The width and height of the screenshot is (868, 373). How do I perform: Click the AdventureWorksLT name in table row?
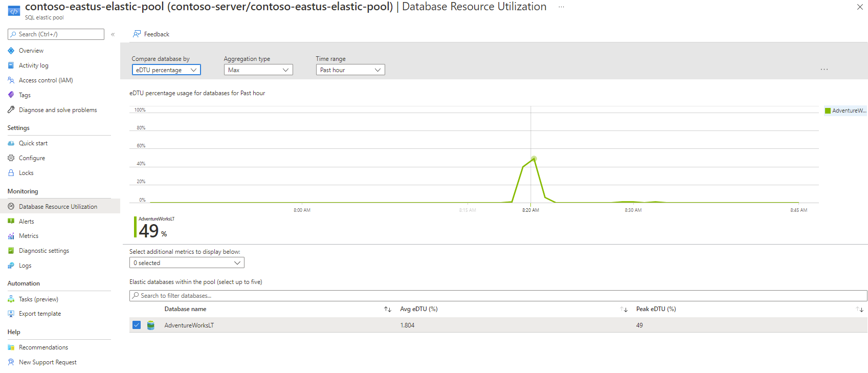(x=189, y=325)
